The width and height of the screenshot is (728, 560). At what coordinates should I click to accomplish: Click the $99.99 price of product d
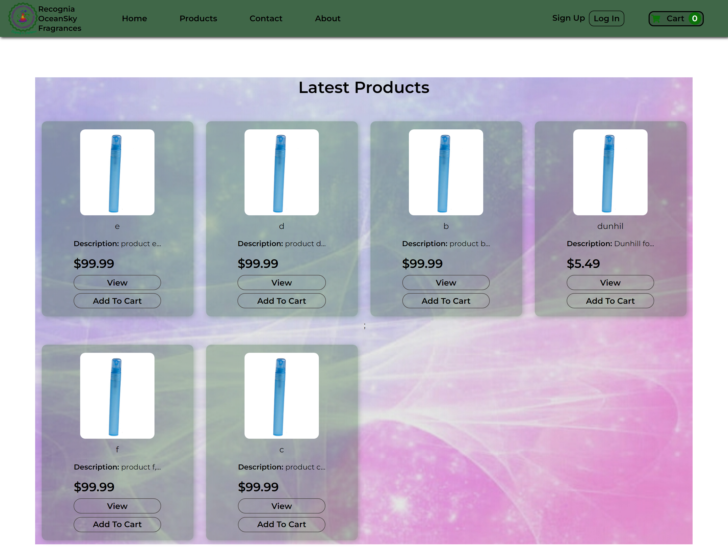(258, 264)
